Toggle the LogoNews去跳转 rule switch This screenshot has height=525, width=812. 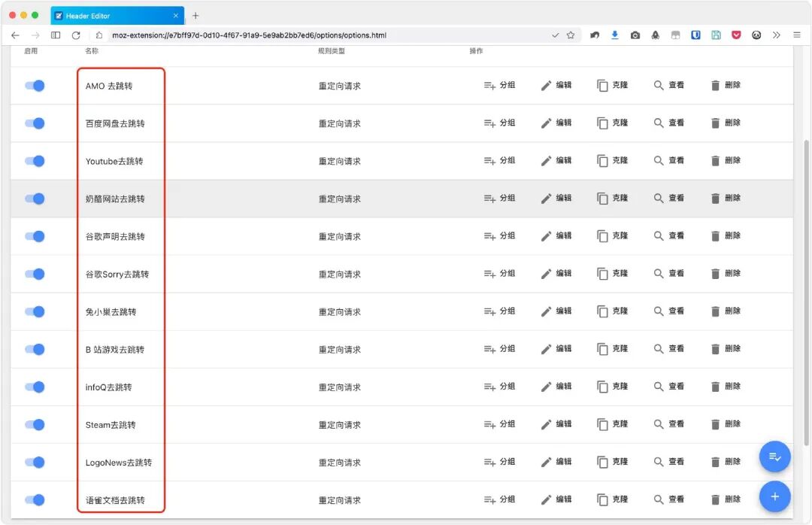pos(35,463)
